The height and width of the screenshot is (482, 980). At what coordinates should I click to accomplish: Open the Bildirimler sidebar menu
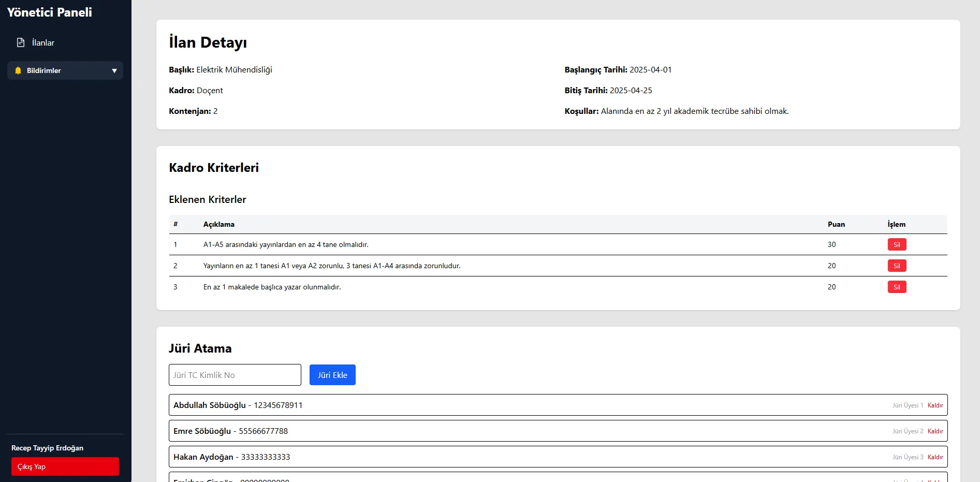pyautogui.click(x=65, y=70)
